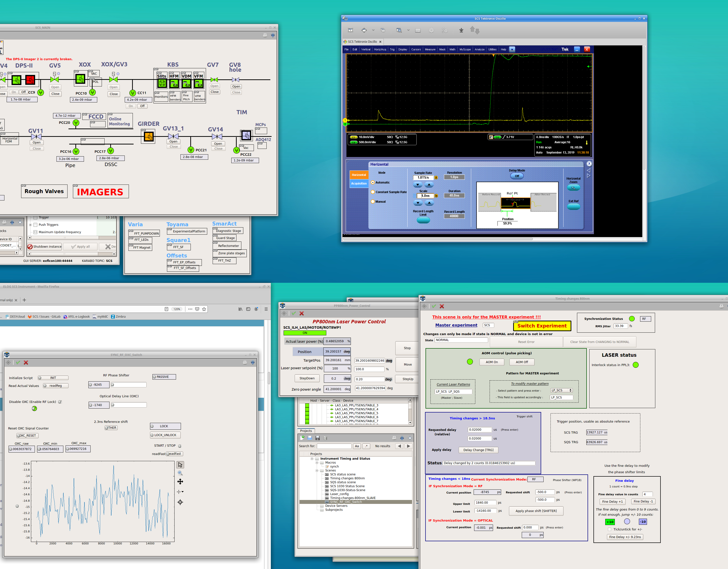Open dropdown arrow next to zoom magnifier icon

coord(408,30)
